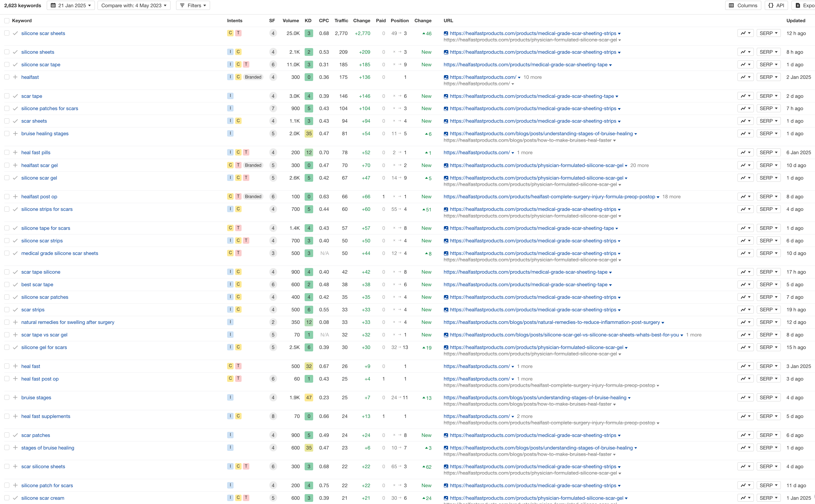Open the 21 Jan 2025 date dropdown
This screenshot has width=815, height=504.
pyautogui.click(x=71, y=5)
